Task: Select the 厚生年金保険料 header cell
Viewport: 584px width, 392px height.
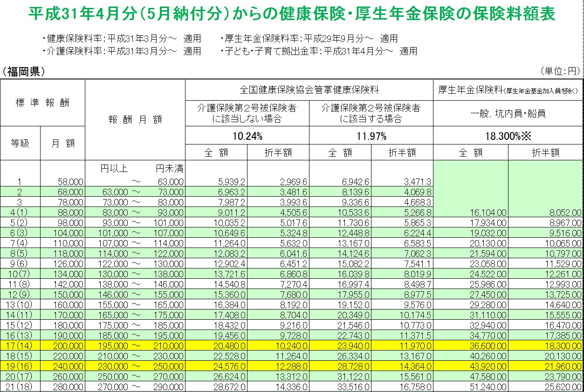Action: click(508, 90)
